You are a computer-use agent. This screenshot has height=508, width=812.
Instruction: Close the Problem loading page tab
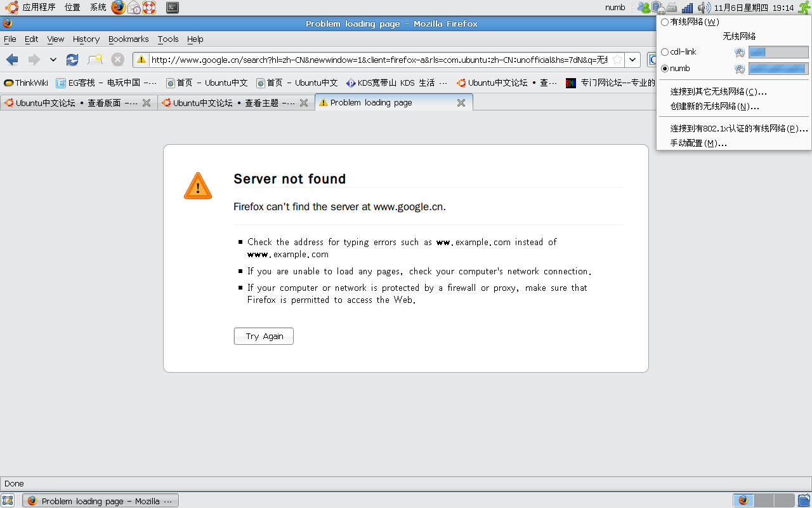pyautogui.click(x=461, y=103)
